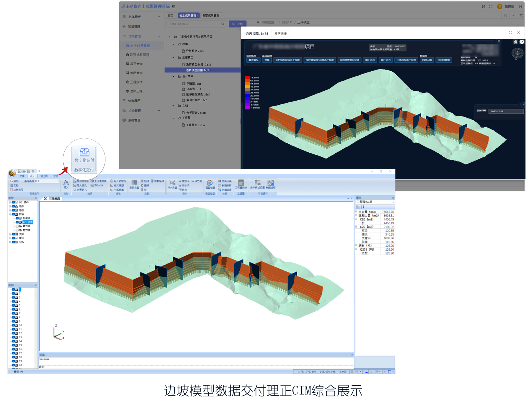The width and height of the screenshot is (532, 407).
Task: Click the 分享链接 share link button
Action: [x=280, y=34]
